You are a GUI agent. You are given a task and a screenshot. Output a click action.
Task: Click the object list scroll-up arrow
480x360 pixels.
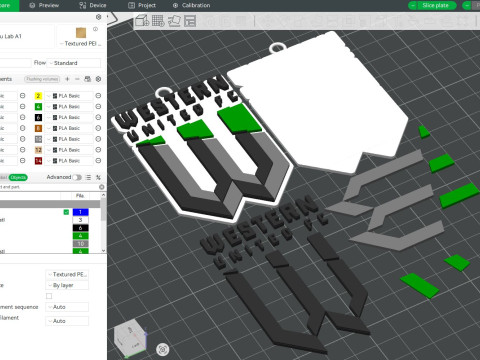[103, 195]
